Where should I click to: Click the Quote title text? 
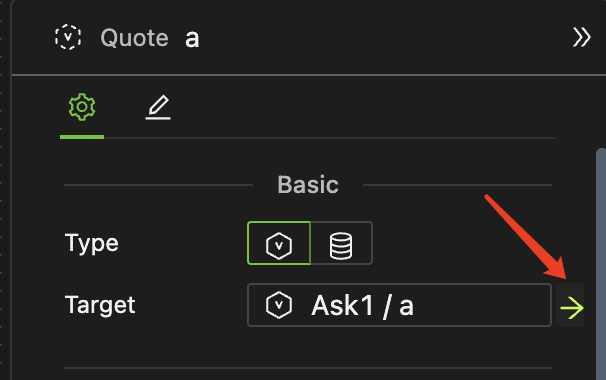pos(134,38)
